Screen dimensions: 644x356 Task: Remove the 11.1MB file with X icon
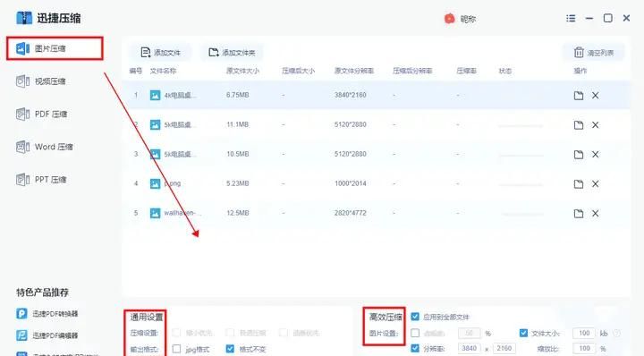pos(595,125)
